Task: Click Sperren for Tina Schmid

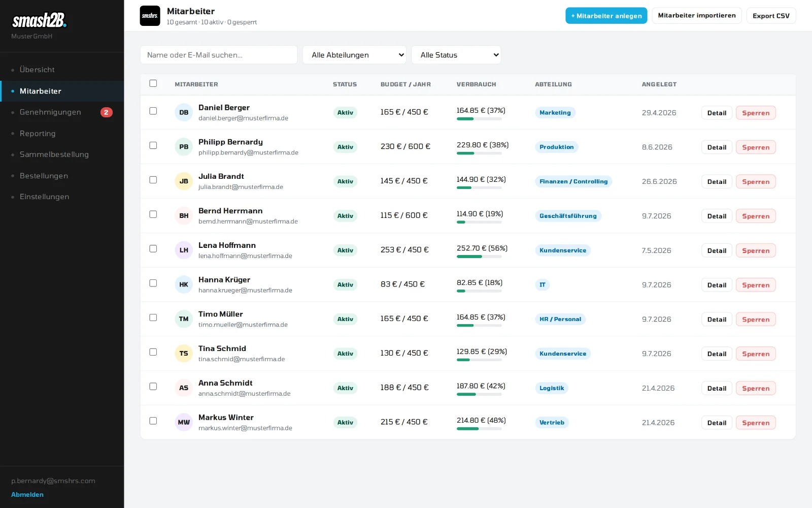Action: [756, 354]
